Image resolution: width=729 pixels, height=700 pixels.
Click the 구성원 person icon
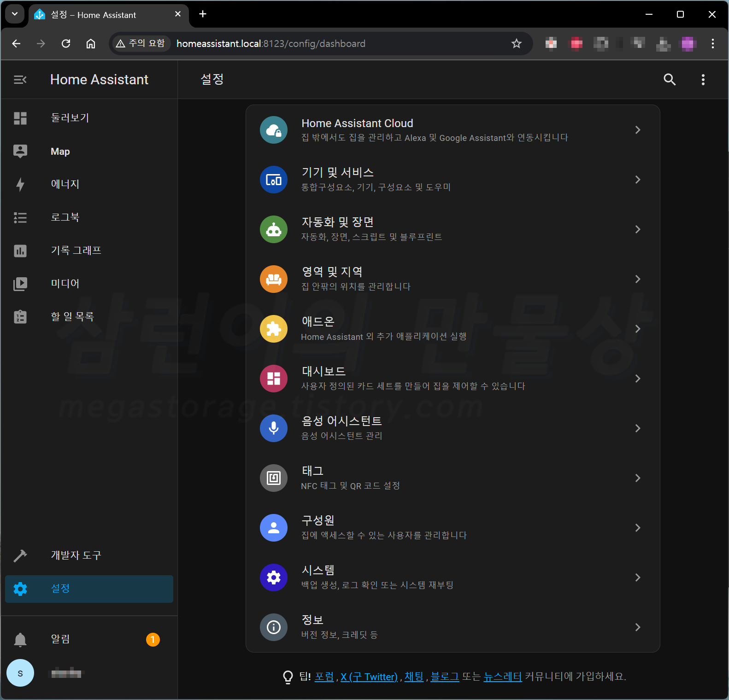tap(274, 528)
